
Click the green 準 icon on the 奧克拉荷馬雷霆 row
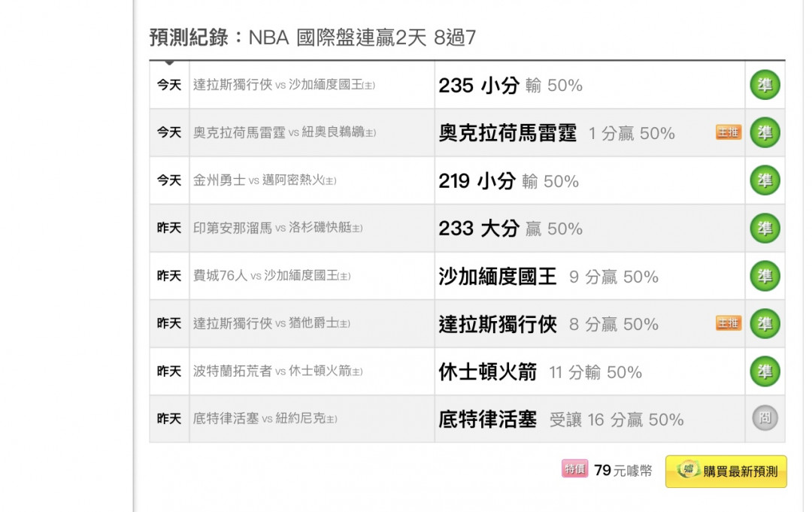[765, 132]
